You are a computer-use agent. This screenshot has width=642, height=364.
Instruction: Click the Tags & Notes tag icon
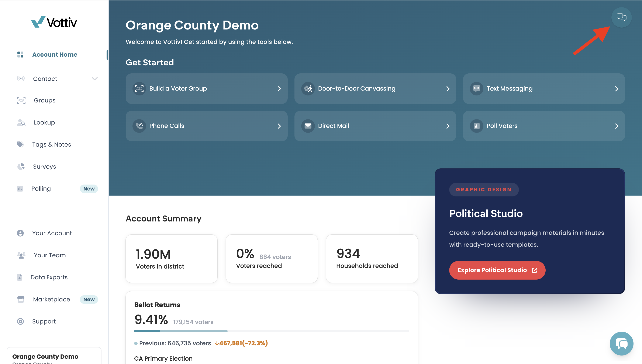pos(20,144)
